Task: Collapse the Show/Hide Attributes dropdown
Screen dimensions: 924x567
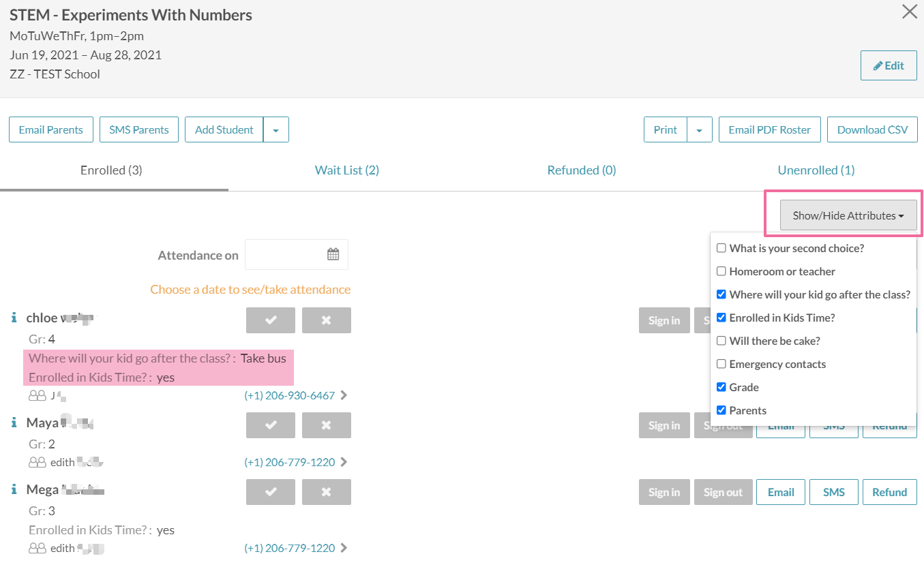Action: coord(848,215)
